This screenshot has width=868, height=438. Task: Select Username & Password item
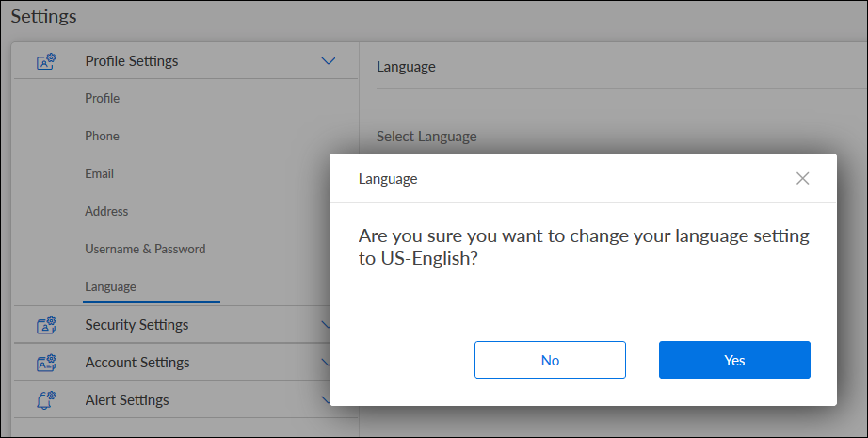pos(145,250)
